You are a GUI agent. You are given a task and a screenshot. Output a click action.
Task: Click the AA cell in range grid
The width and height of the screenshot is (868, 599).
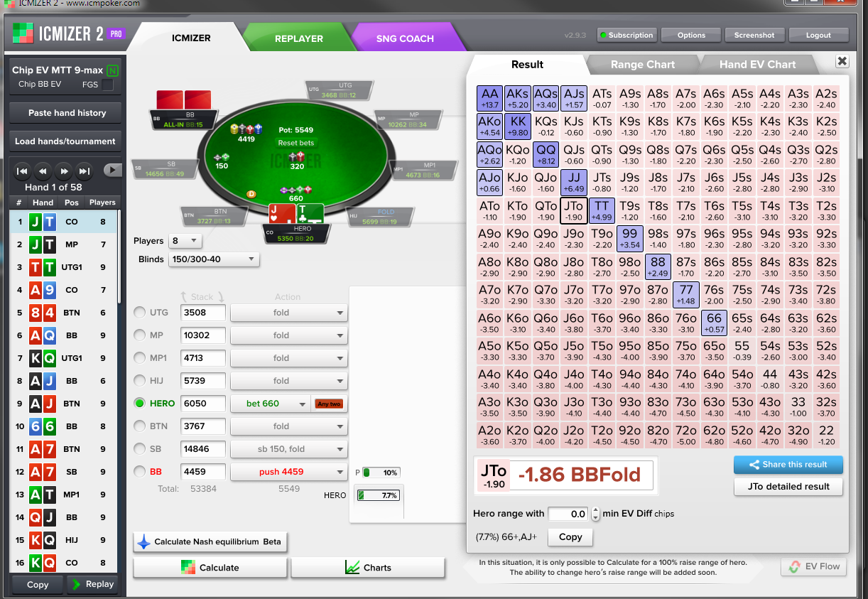490,99
